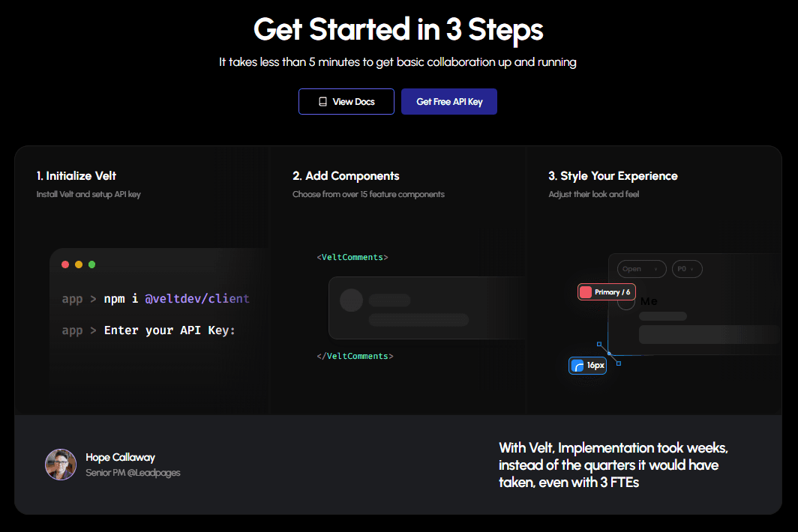The image size is (798, 532).
Task: Click 'Senior PM @Leadpages' text
Action: tap(133, 473)
